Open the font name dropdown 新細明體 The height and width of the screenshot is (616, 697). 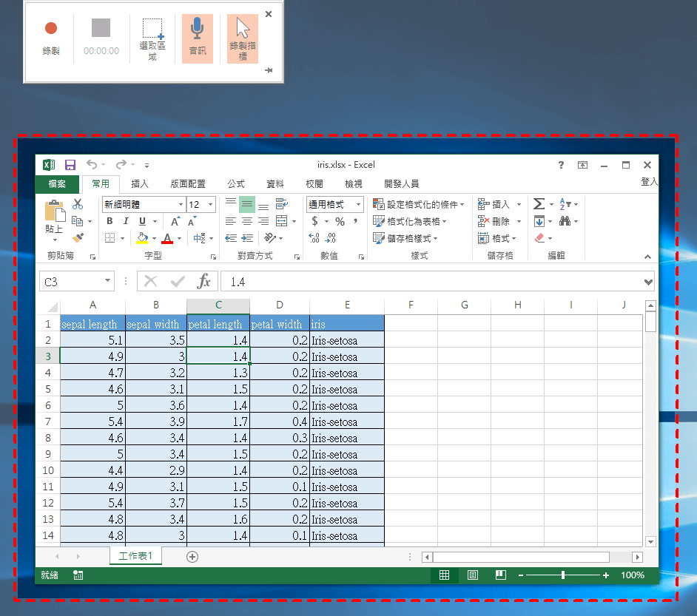pyautogui.click(x=181, y=205)
